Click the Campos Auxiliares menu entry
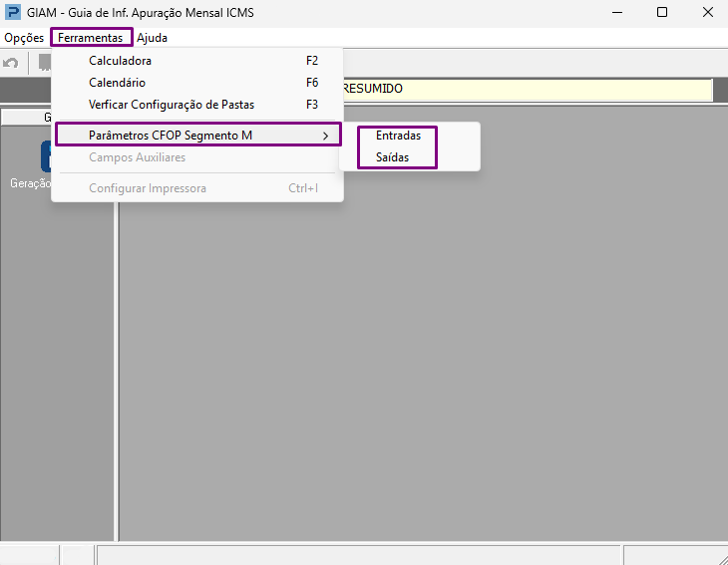 [x=197, y=157]
